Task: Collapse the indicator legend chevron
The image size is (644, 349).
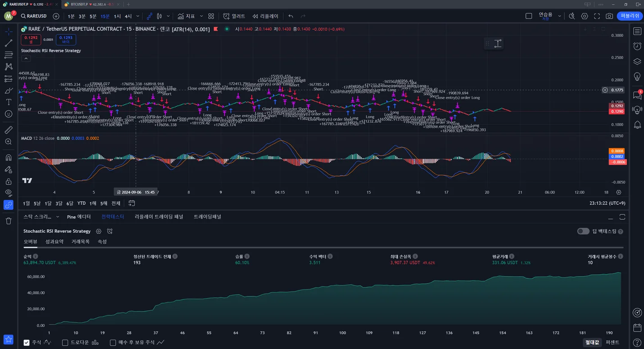Action: pos(26,59)
